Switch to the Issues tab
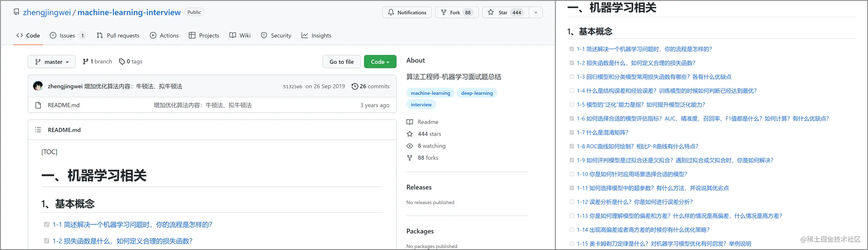Image resolution: width=868 pixels, height=250 pixels. pyautogui.click(x=67, y=35)
